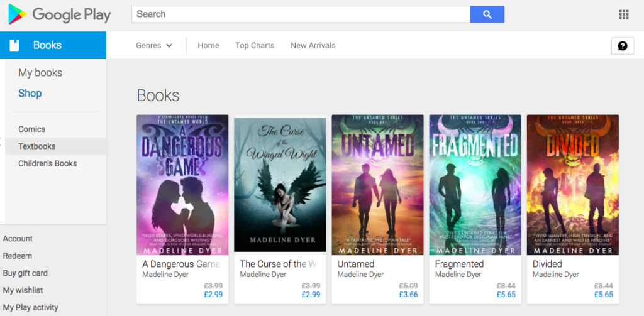
Task: Click the Divided title link
Action: click(547, 264)
